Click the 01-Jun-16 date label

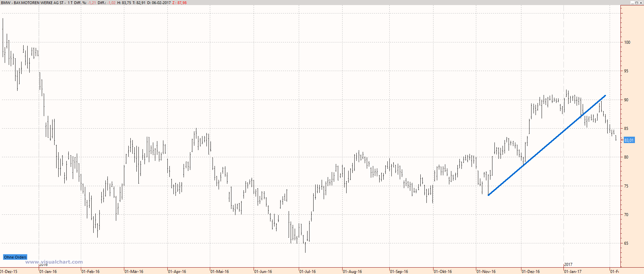tap(263, 272)
